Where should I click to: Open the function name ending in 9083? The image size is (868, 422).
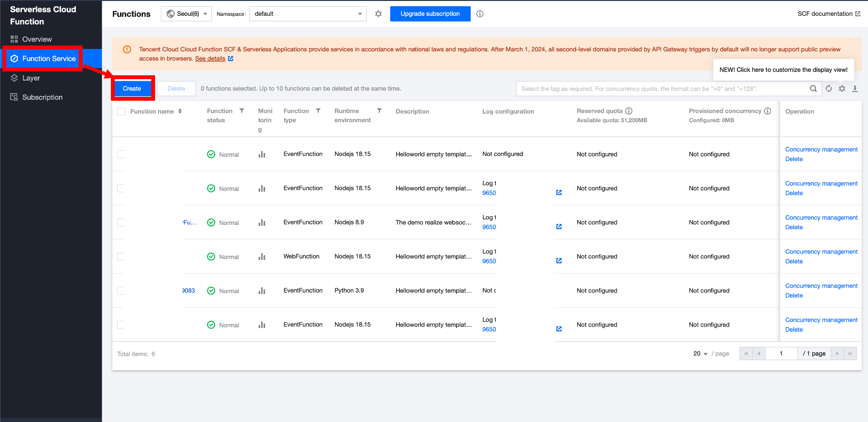click(x=189, y=291)
